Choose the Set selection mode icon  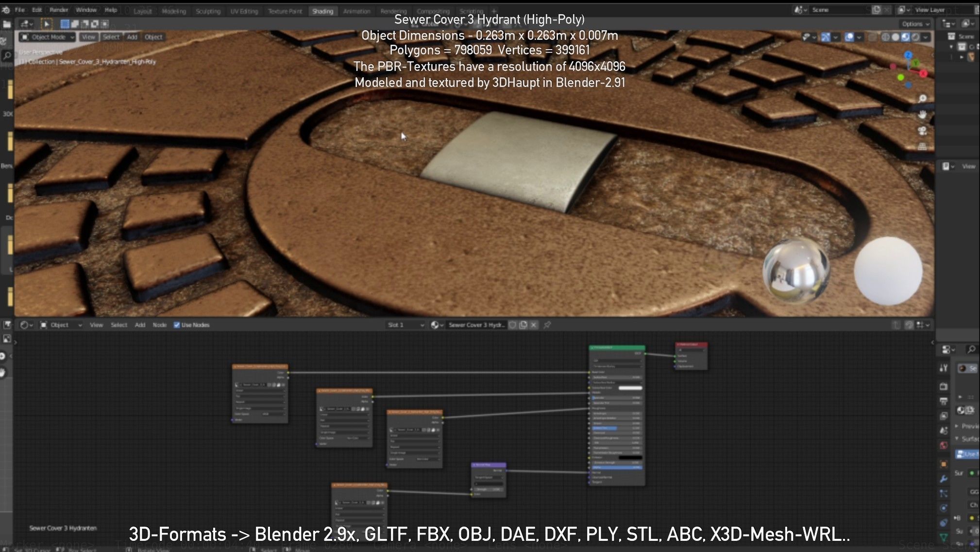tap(65, 24)
